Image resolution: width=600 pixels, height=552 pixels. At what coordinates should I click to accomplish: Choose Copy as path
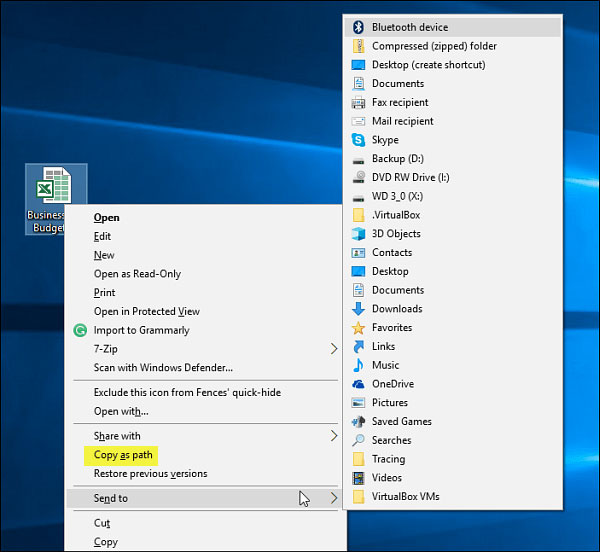point(124,455)
